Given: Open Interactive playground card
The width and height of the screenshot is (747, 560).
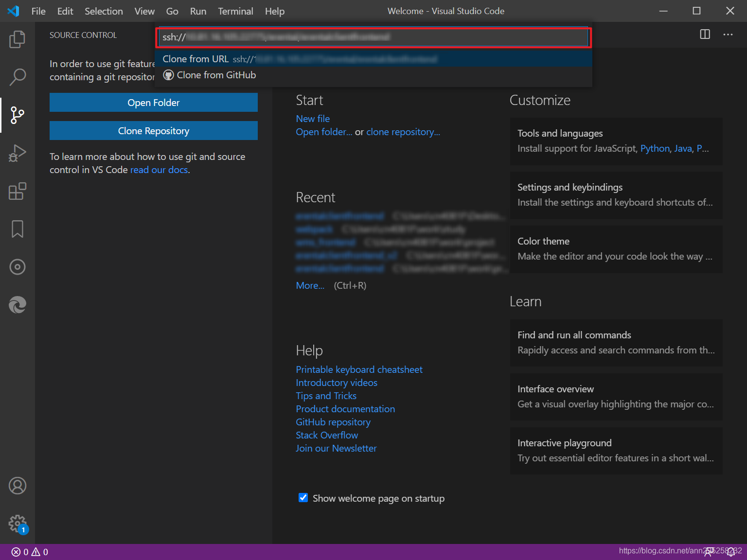Looking at the screenshot, I should coord(616,451).
